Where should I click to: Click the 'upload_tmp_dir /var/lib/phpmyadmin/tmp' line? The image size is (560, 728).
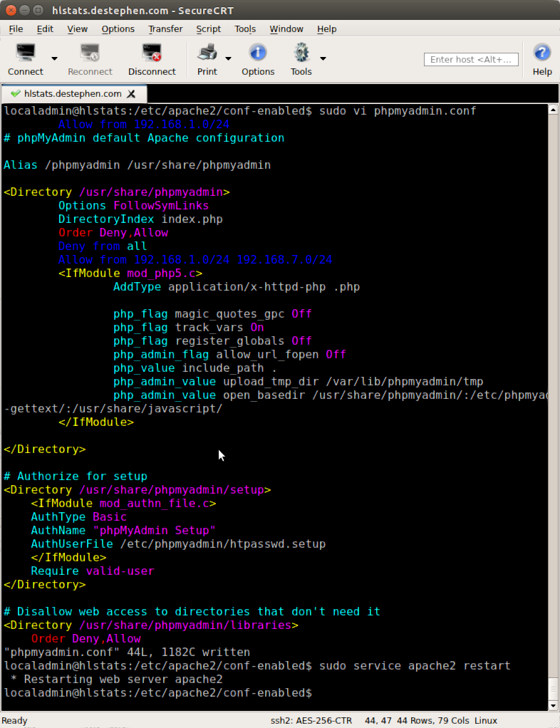pyautogui.click(x=298, y=382)
